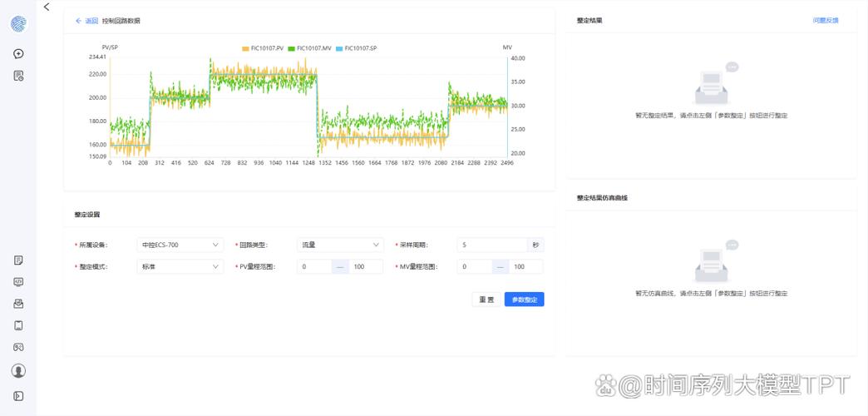Image resolution: width=868 pixels, height=416 pixels.
Task: Click the 40.00 right axis value
Action: (518, 58)
